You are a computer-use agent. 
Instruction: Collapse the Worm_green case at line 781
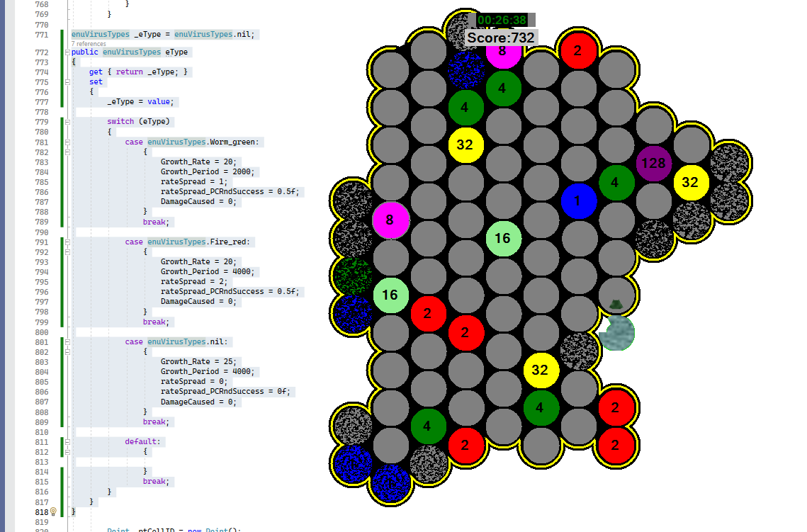pyautogui.click(x=67, y=142)
